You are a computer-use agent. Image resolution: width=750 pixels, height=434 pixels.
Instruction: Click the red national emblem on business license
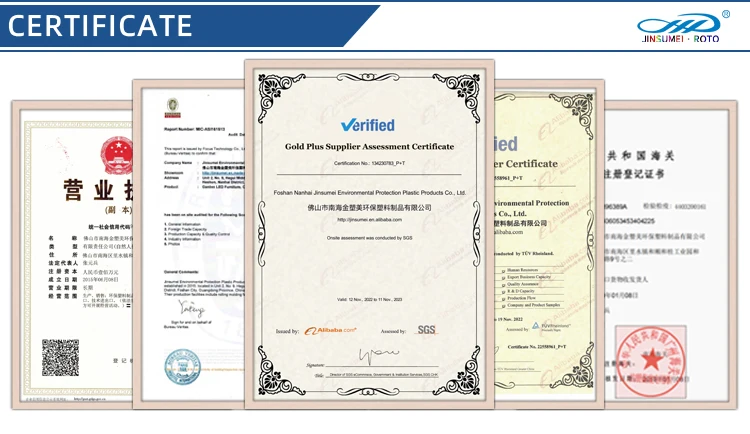pos(116,156)
